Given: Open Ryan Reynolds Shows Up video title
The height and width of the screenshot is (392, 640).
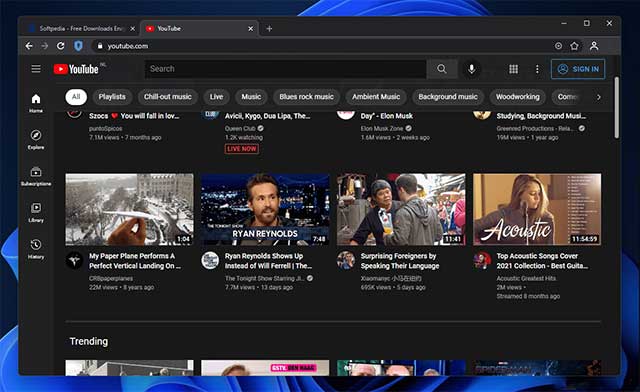Looking at the screenshot, I should (268, 261).
